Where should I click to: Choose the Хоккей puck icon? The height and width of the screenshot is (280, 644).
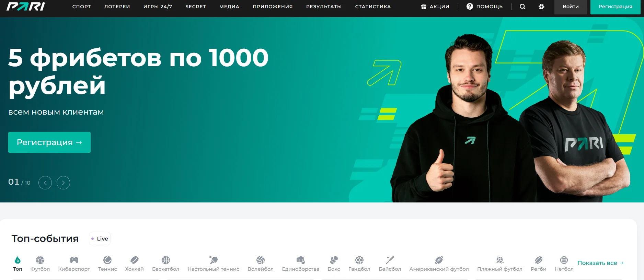click(135, 260)
